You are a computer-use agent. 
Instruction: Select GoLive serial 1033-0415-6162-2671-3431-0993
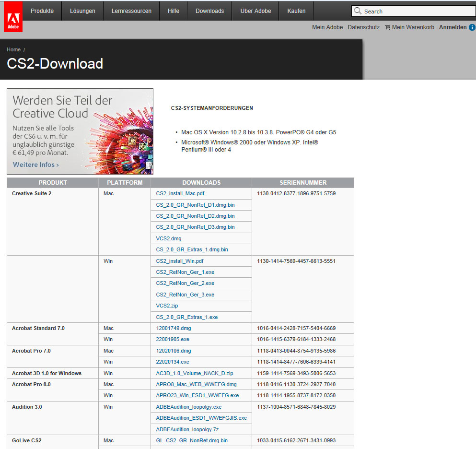click(x=296, y=440)
